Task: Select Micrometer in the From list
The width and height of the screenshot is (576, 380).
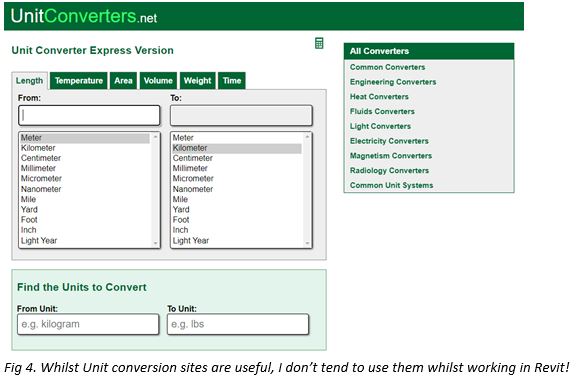Action: 85,179
